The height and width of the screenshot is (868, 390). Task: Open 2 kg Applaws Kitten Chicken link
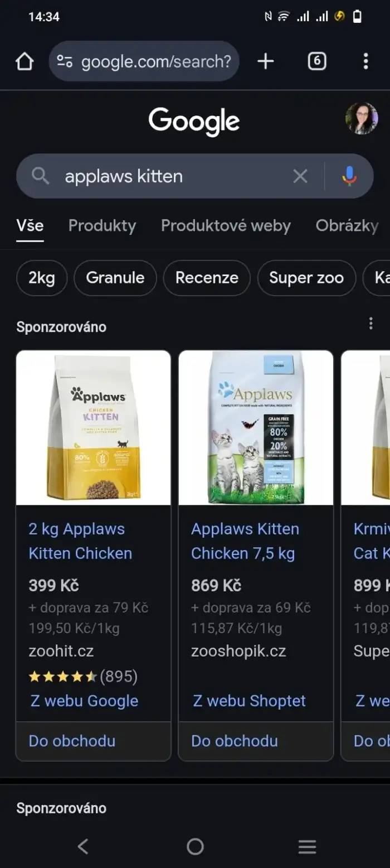click(81, 541)
